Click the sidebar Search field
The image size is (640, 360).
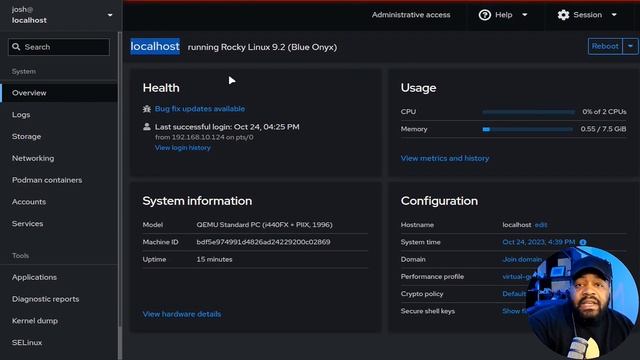pos(59,47)
